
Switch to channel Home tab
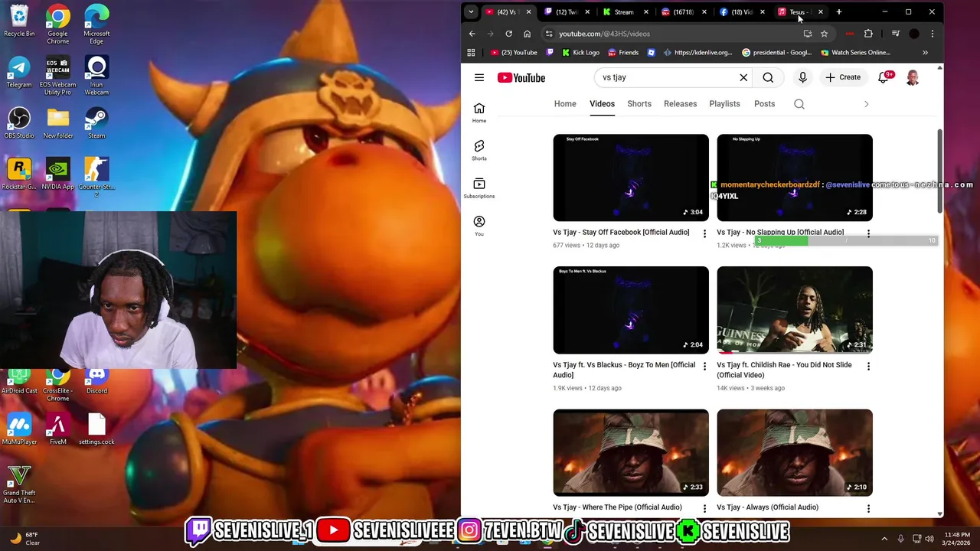[x=565, y=104]
